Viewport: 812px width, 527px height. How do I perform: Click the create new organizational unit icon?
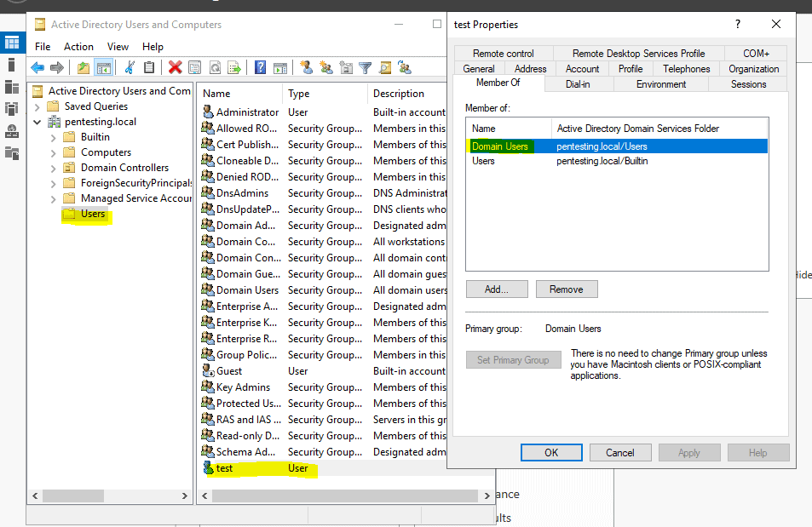(346, 67)
